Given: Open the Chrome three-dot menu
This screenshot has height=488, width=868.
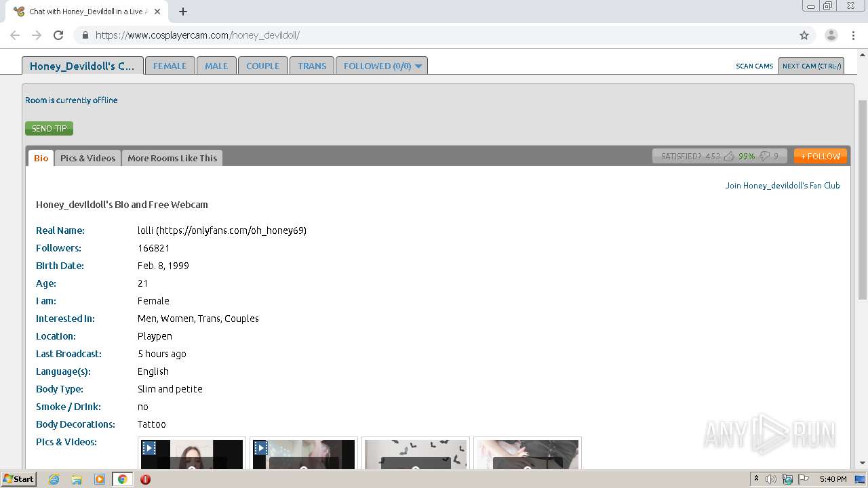Looking at the screenshot, I should tap(853, 35).
